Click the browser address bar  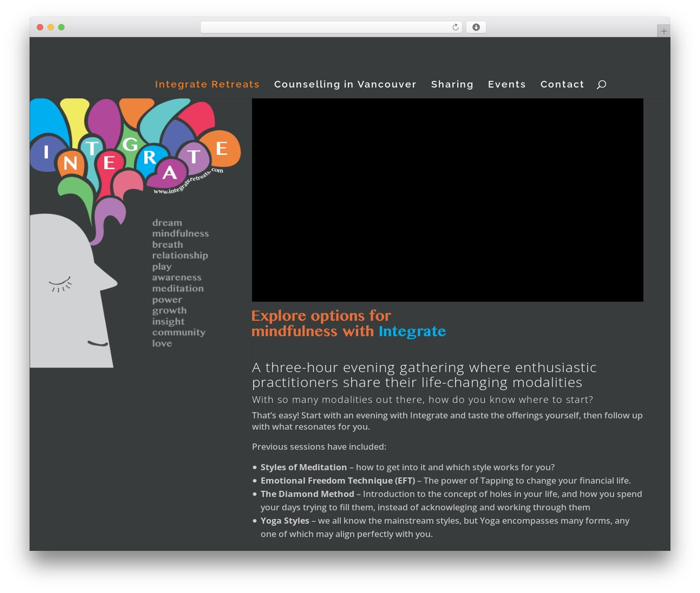tap(331, 27)
